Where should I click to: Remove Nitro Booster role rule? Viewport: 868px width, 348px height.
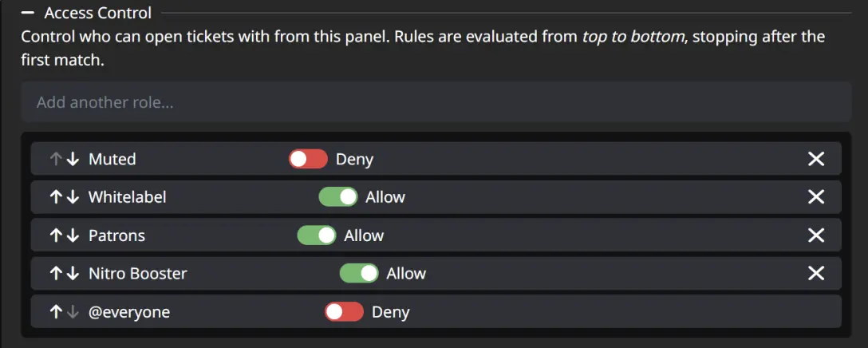[x=815, y=274]
